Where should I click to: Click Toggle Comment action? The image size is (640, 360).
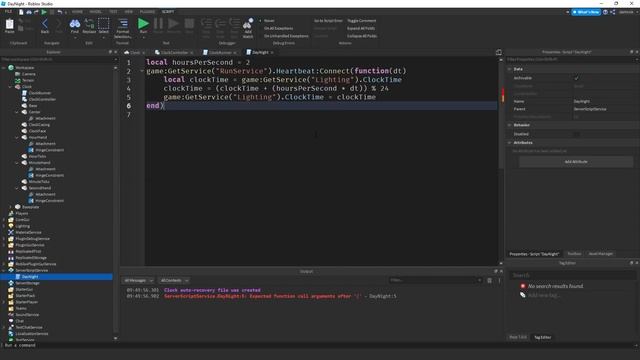pos(362,21)
